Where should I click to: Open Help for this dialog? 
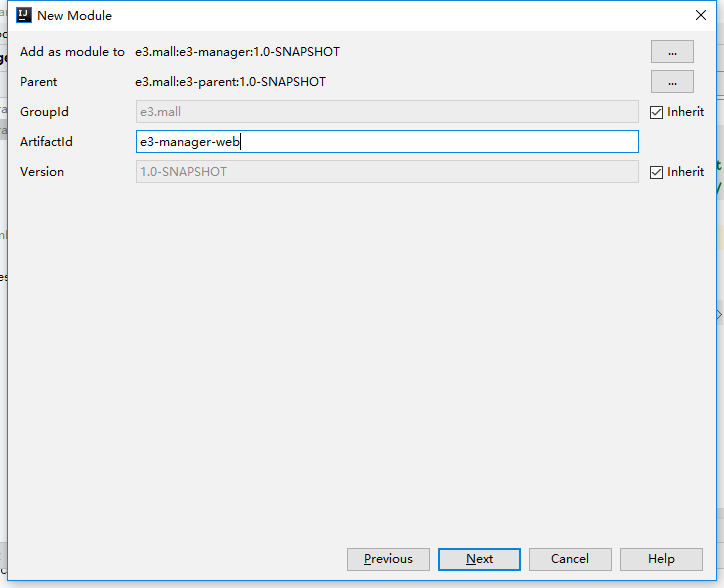(661, 559)
